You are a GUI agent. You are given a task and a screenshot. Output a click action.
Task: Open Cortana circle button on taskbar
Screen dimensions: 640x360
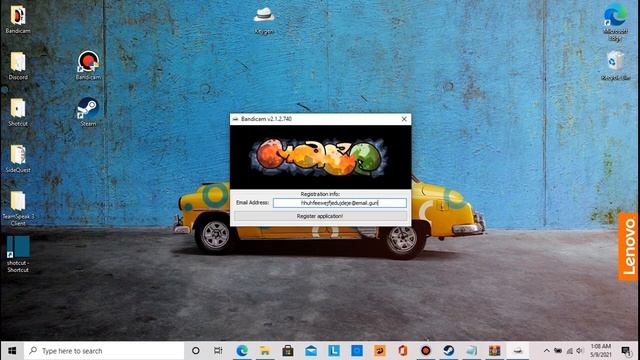click(x=196, y=351)
